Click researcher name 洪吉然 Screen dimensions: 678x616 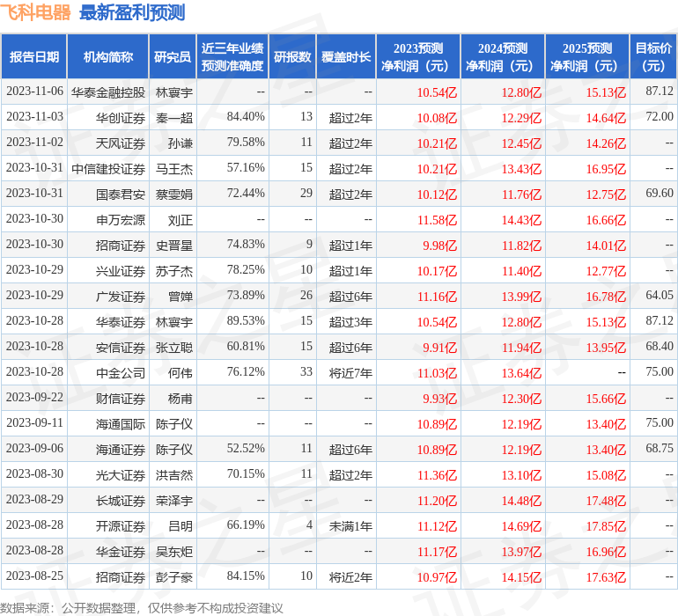[x=174, y=474]
